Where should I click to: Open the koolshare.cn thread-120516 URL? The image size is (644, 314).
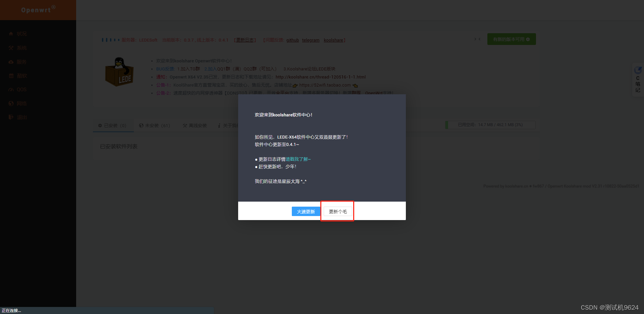(x=321, y=77)
